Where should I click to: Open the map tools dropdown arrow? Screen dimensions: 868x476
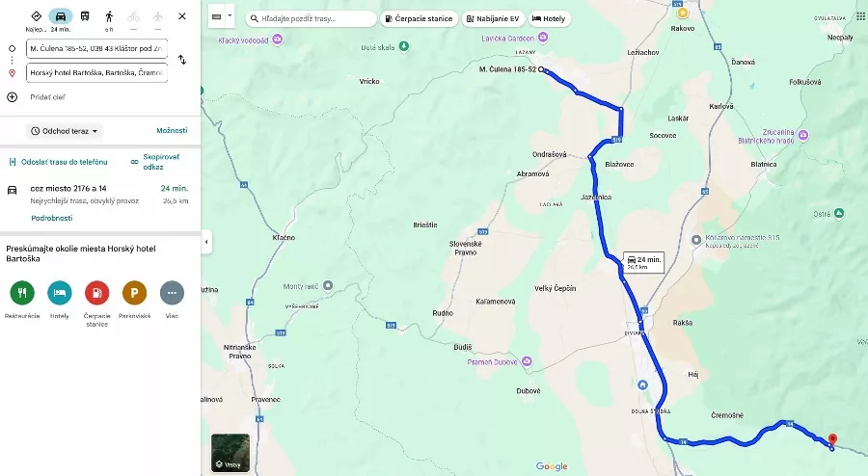click(230, 16)
